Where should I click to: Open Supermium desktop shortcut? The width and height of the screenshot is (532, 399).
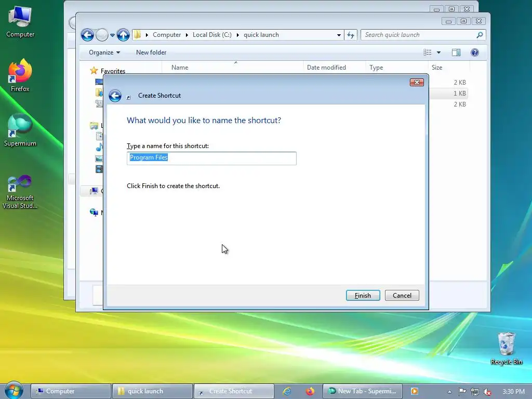click(20, 130)
